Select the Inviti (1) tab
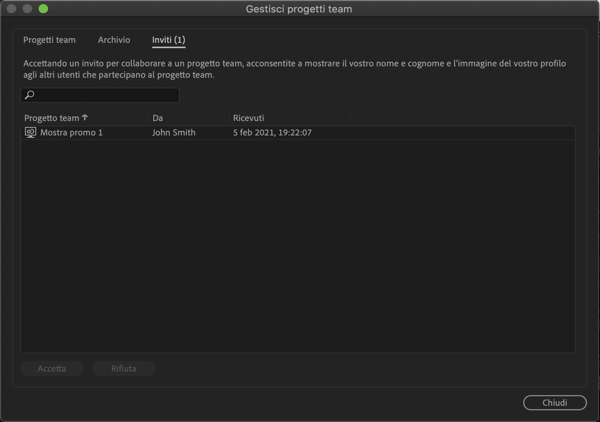The image size is (600, 422). [169, 40]
